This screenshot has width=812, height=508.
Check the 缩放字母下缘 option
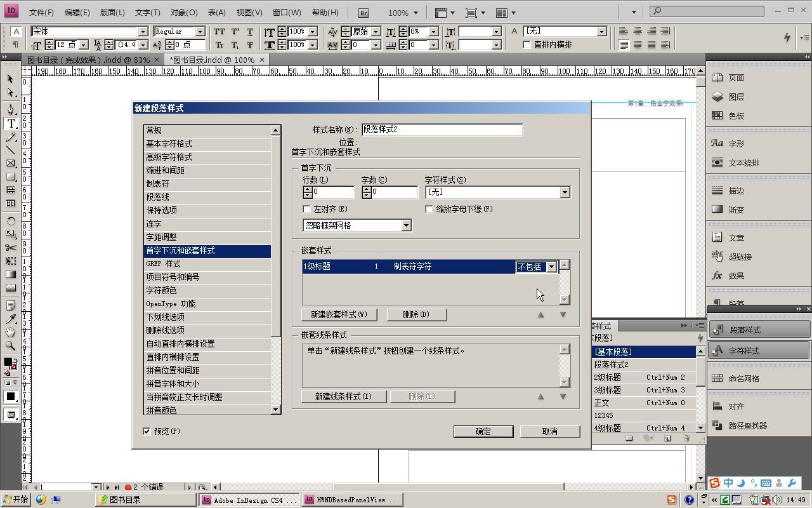point(429,209)
